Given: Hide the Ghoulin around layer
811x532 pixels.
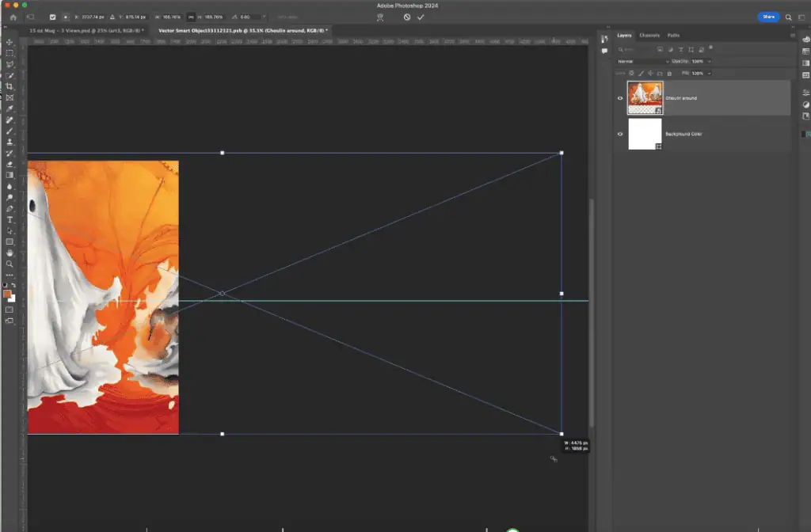Looking at the screenshot, I should (619, 98).
